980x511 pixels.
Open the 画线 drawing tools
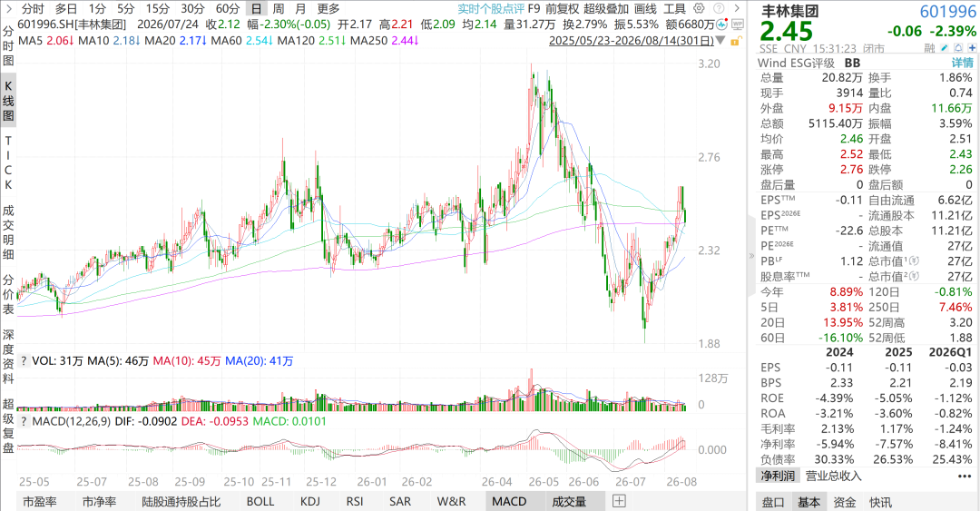pos(646,9)
